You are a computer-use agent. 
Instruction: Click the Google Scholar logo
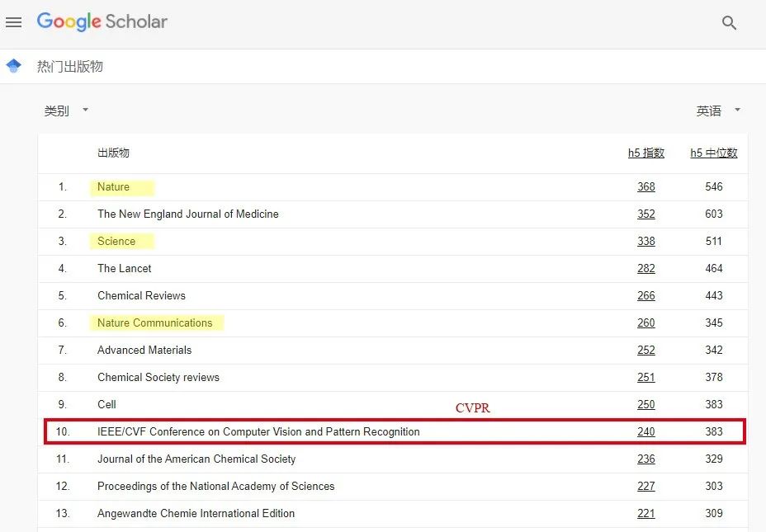(x=102, y=22)
